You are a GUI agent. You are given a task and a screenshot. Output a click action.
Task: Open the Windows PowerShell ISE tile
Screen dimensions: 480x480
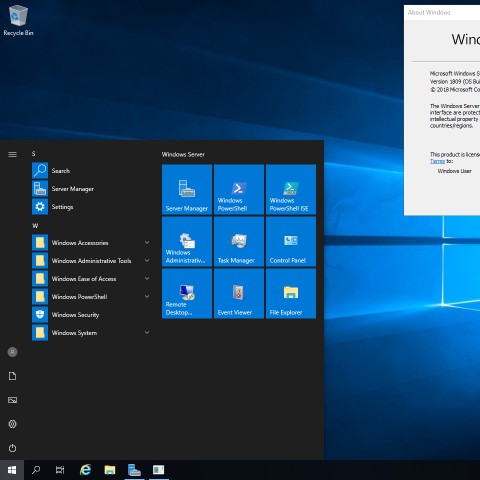coord(291,189)
